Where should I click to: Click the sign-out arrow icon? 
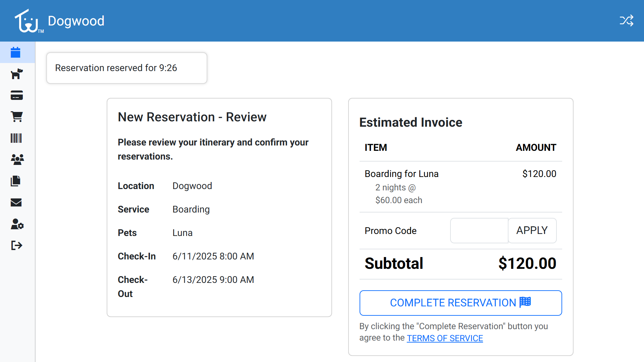pos(16,245)
